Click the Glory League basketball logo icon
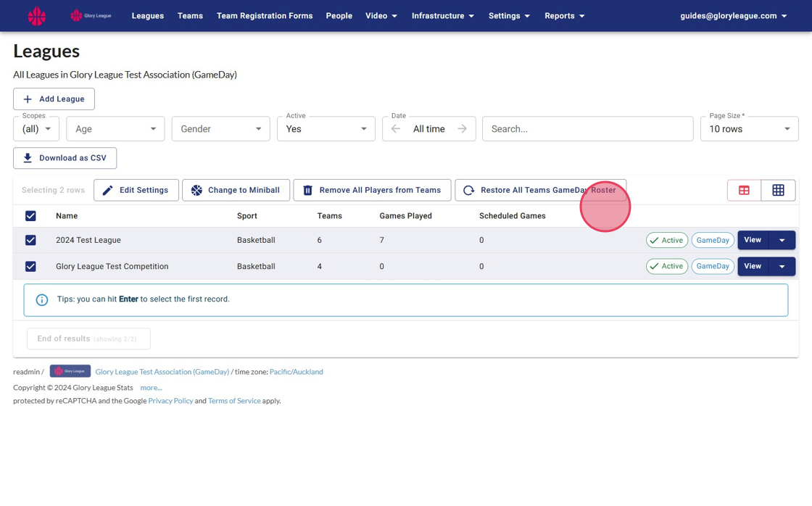 36,15
